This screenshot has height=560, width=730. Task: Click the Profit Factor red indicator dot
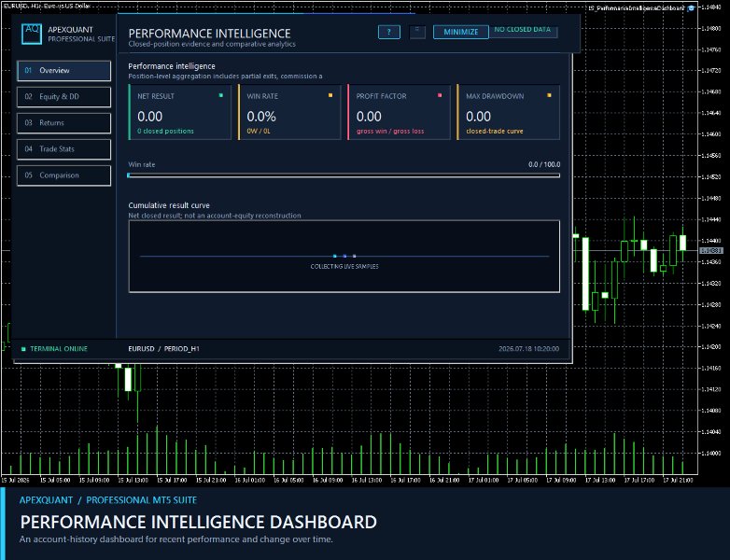440,95
